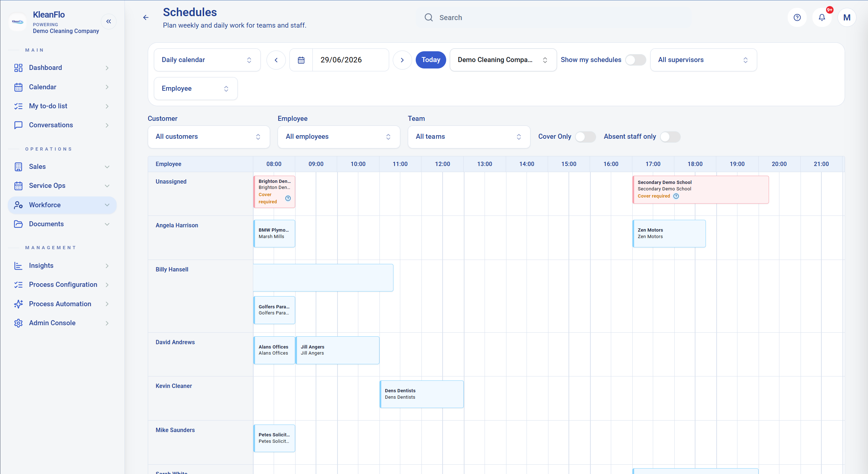This screenshot has width=868, height=474.
Task: Open the Zen Motors shift
Action: (669, 233)
